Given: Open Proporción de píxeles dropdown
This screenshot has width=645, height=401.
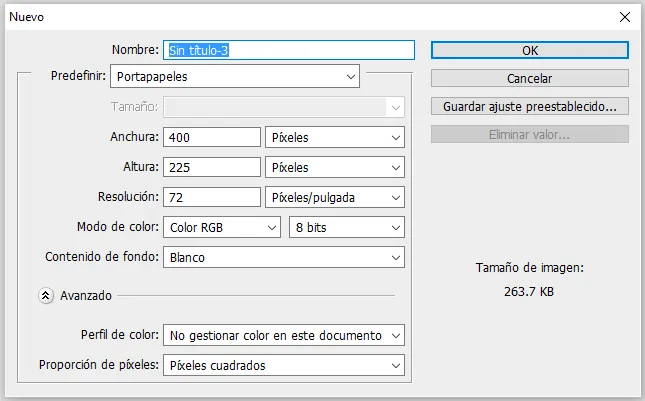Looking at the screenshot, I should point(284,365).
